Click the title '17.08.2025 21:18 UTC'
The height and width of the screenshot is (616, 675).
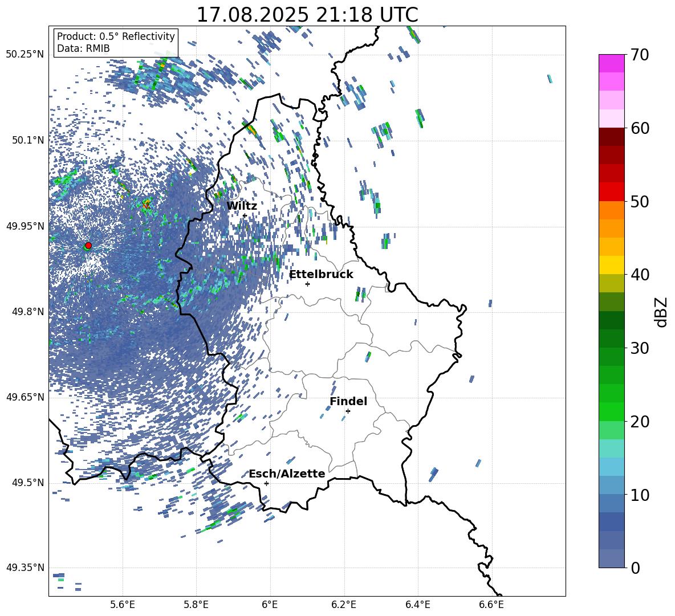pos(307,15)
